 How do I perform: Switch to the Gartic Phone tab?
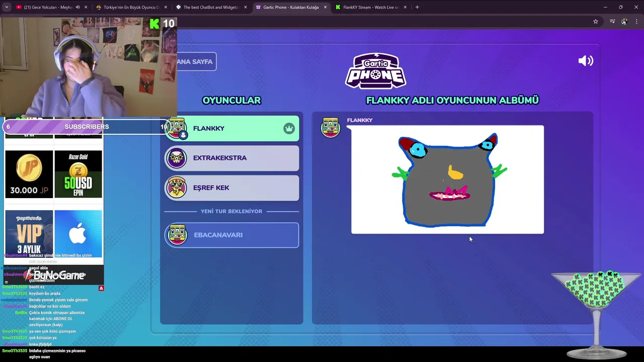pos(291,7)
